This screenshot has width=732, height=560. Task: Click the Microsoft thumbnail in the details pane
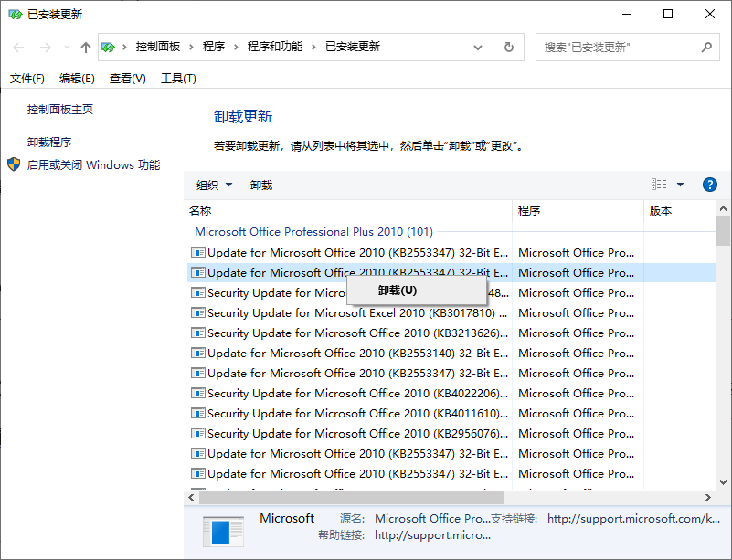pyautogui.click(x=223, y=531)
